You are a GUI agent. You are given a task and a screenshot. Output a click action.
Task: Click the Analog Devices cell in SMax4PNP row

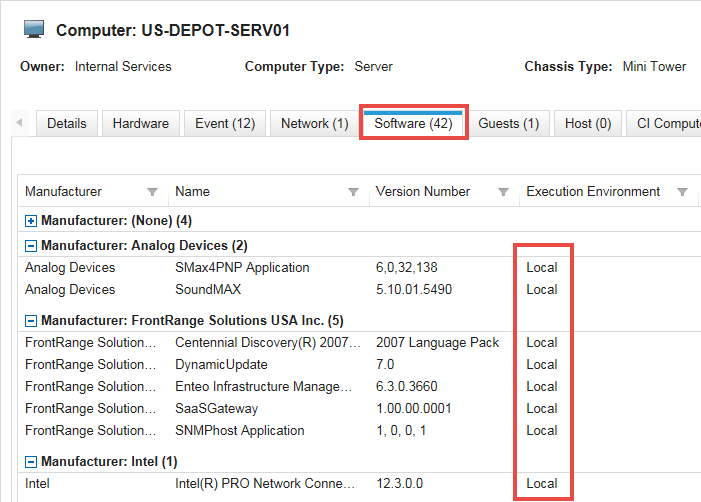(x=70, y=267)
